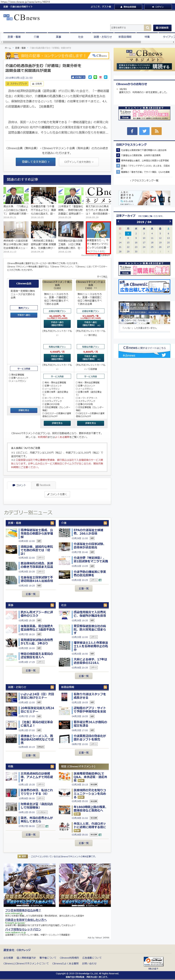
Task: Open the Twitter social icon in sidebar
Action: pos(144,131)
